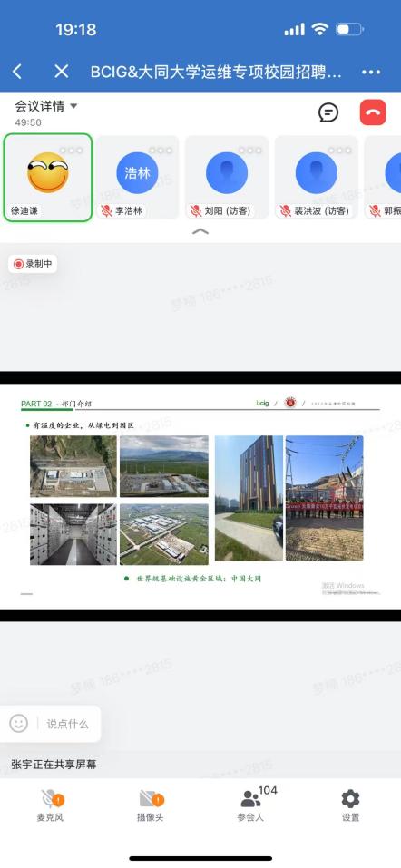401x868 pixels.
Task: Open the three-dot more menu in header
Action: click(370, 72)
